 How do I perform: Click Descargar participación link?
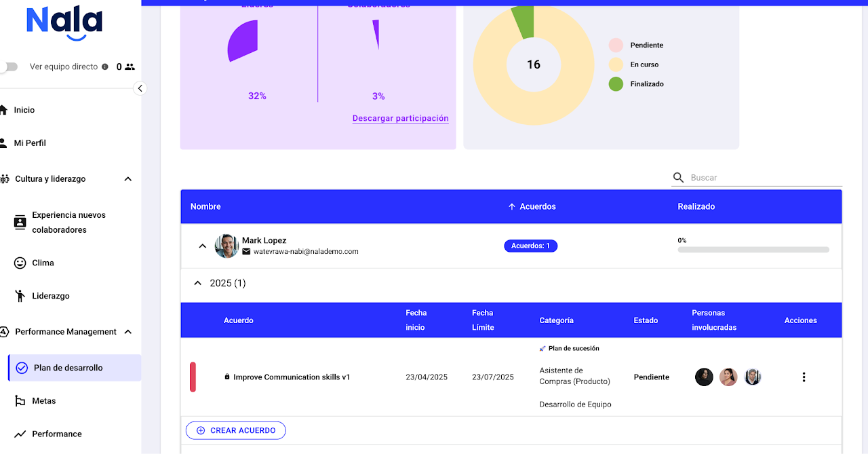coord(400,118)
